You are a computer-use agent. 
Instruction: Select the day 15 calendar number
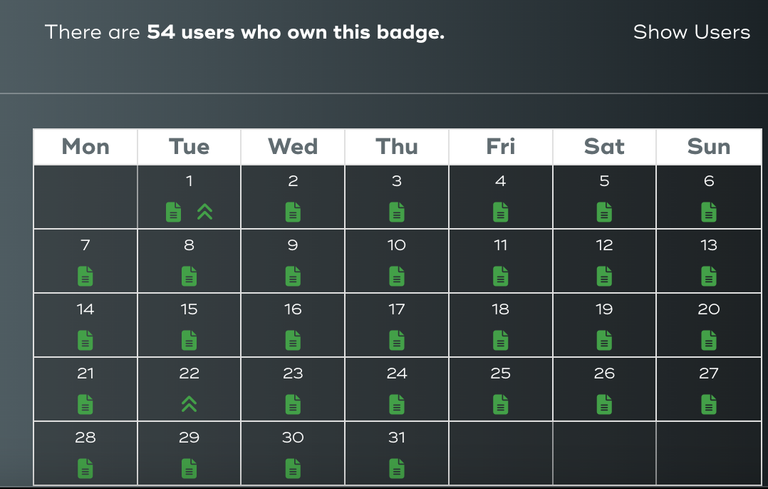189,309
